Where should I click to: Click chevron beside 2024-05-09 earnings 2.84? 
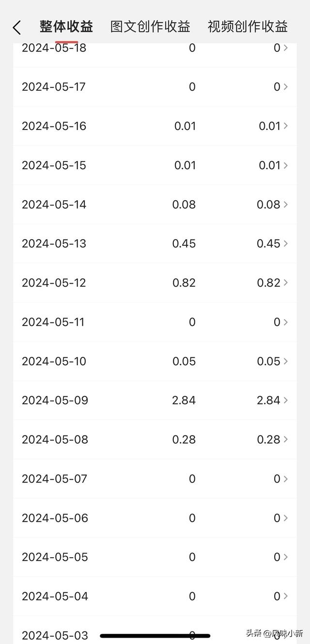click(286, 400)
